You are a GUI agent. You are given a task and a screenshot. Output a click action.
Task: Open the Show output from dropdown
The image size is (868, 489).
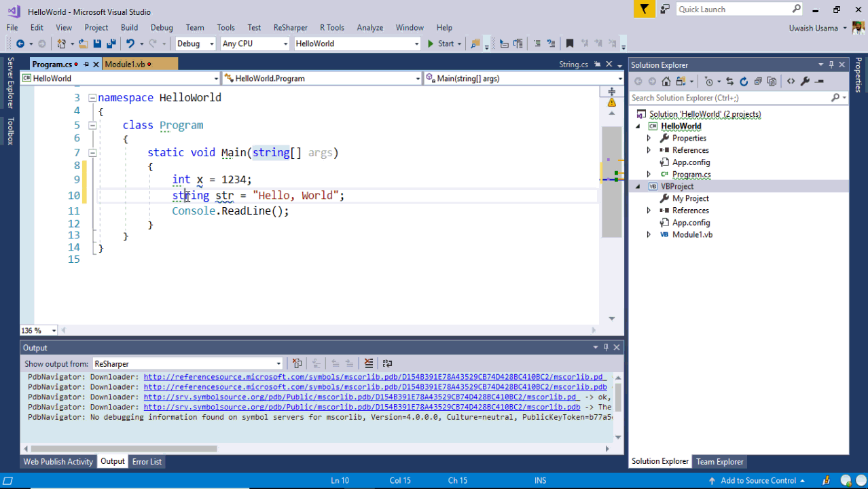pos(278,363)
